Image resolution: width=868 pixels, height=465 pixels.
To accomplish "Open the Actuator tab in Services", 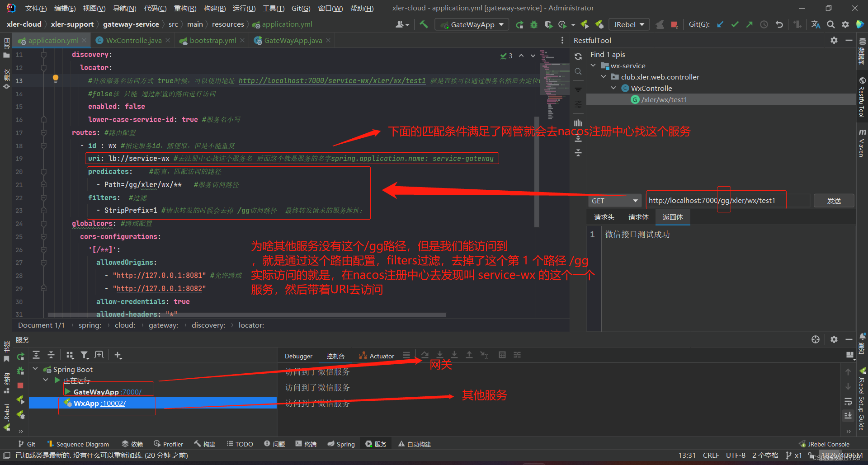I will [x=377, y=356].
